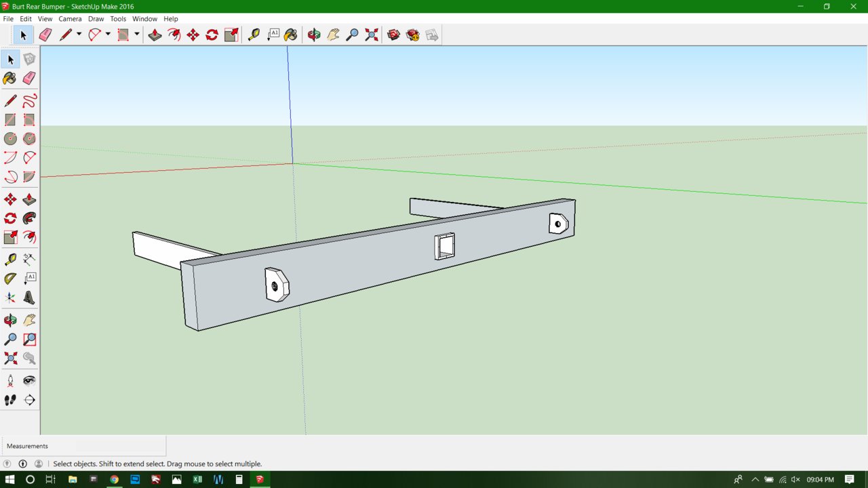The height and width of the screenshot is (488, 868).
Task: Select Tape Measure in the top toolbar
Action: (x=254, y=35)
